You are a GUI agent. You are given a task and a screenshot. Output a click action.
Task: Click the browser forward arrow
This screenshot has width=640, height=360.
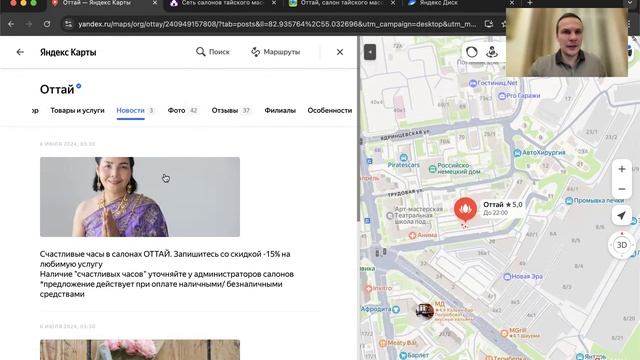(29, 24)
